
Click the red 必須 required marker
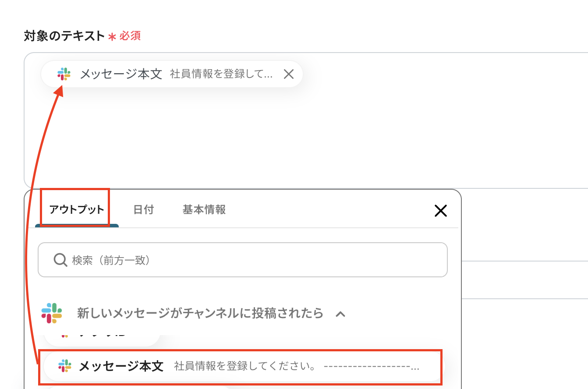(x=130, y=36)
